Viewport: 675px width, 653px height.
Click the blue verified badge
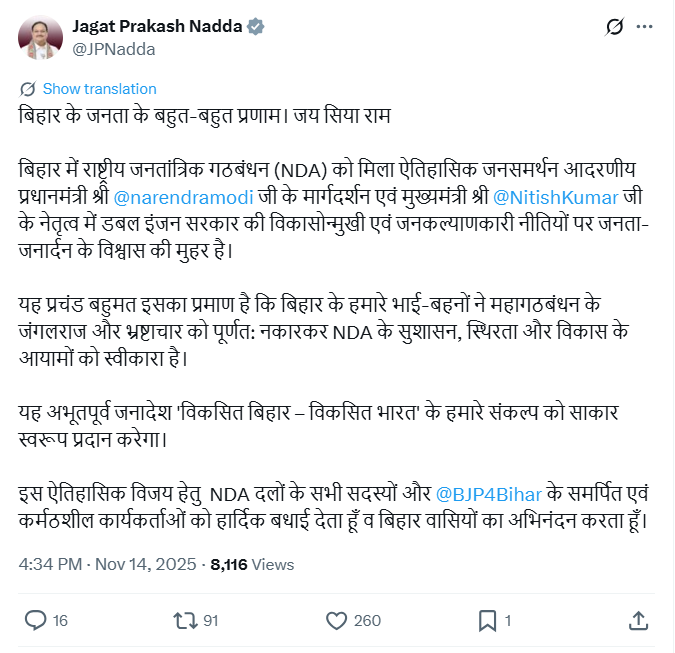256,27
